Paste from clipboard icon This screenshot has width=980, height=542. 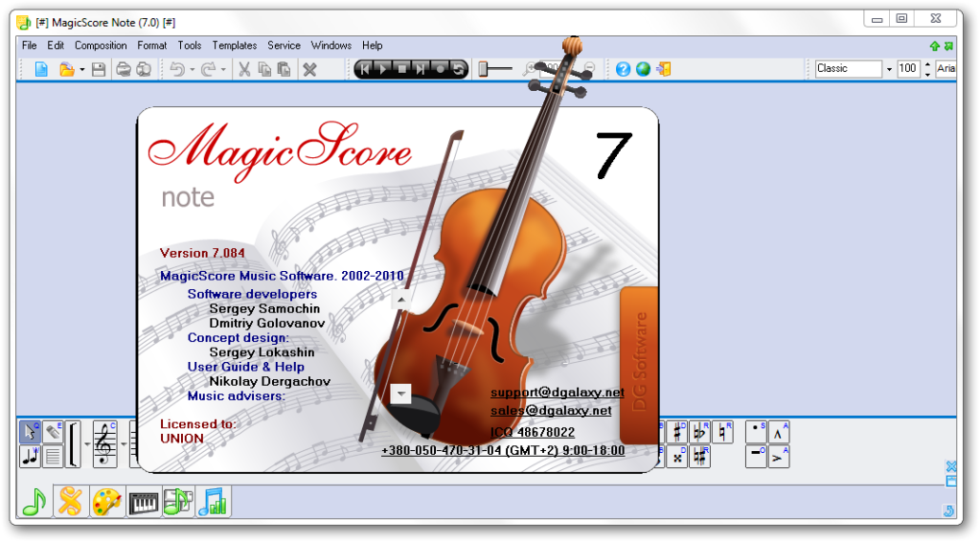coord(284,69)
